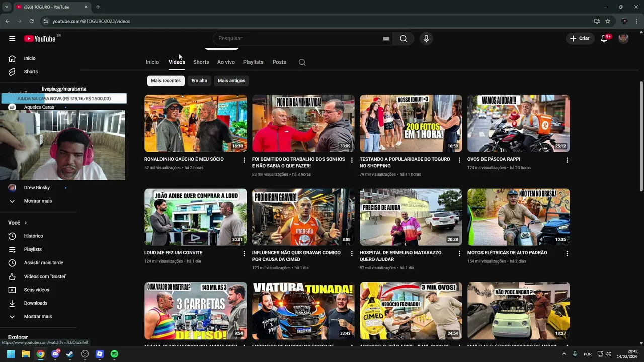Go back with the browser arrow
This screenshot has height=362, width=644.
coord(7,21)
